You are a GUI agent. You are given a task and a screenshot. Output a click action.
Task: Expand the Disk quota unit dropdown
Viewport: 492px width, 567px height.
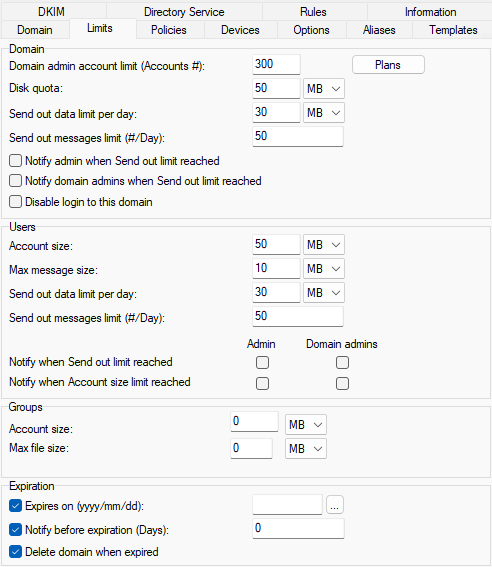324,89
